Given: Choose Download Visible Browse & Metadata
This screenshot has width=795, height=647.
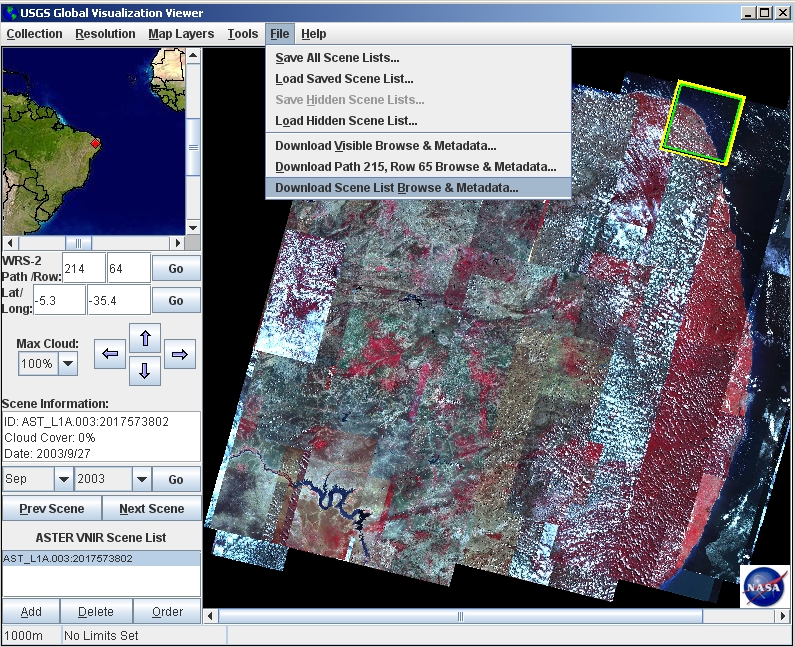Looking at the screenshot, I should click(418, 146).
